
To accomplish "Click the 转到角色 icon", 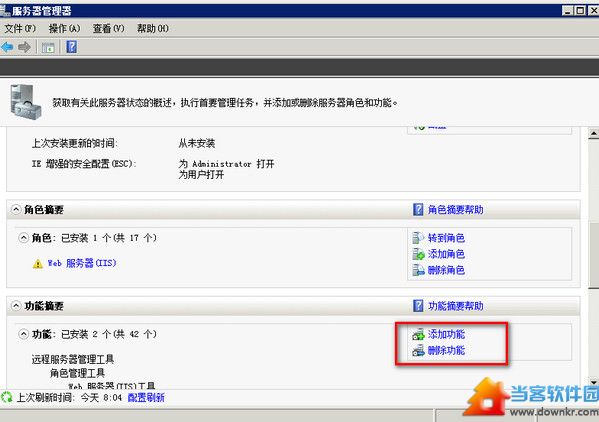I will (418, 238).
